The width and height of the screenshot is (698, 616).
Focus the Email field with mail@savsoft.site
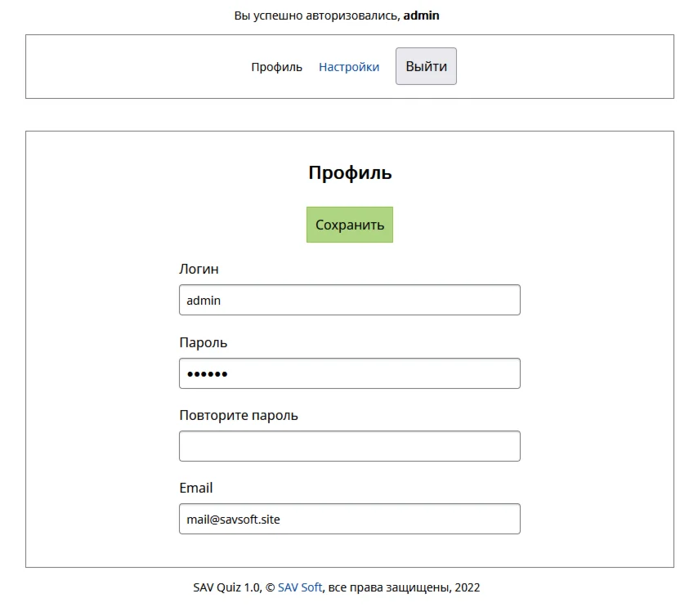pos(350,519)
